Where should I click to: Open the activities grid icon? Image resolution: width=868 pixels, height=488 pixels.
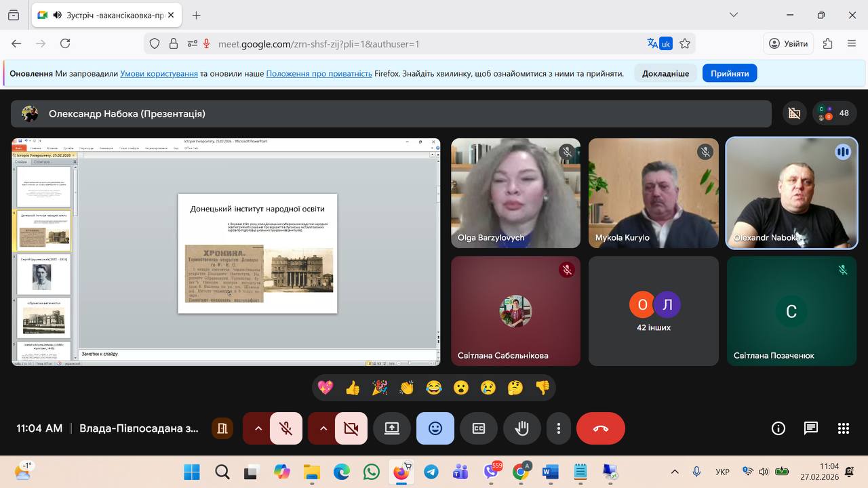pos(843,428)
